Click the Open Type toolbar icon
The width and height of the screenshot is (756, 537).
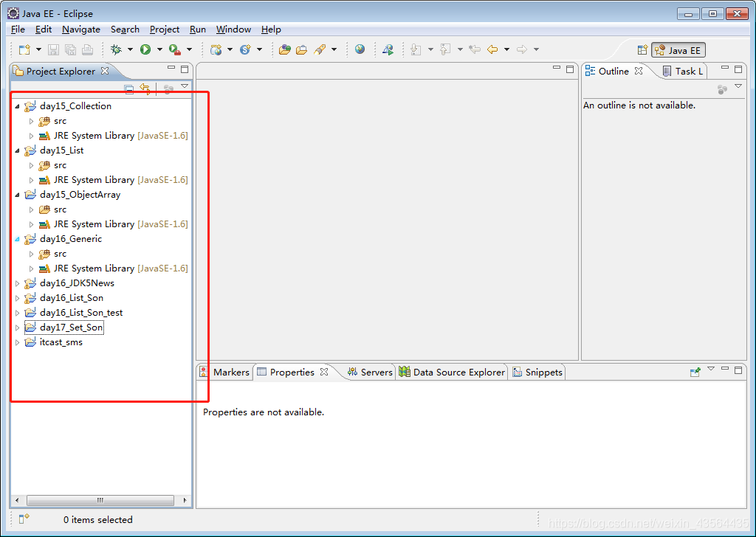[284, 49]
